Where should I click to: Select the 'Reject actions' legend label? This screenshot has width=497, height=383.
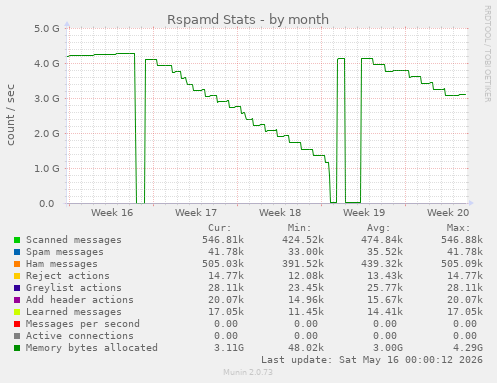click(68, 276)
